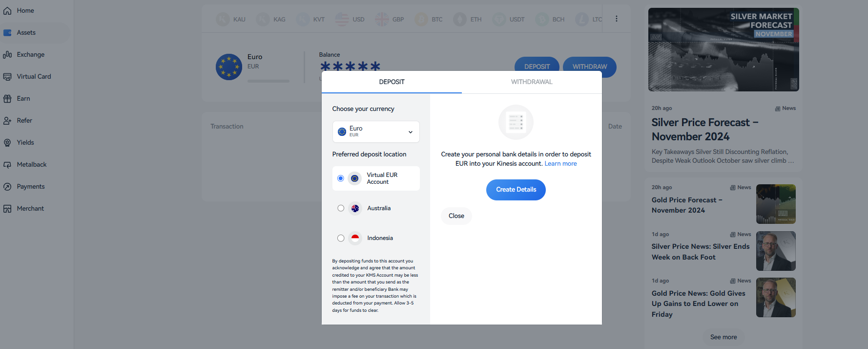This screenshot has width=868, height=349.
Task: Open the Earn gift icon
Action: click(x=7, y=99)
